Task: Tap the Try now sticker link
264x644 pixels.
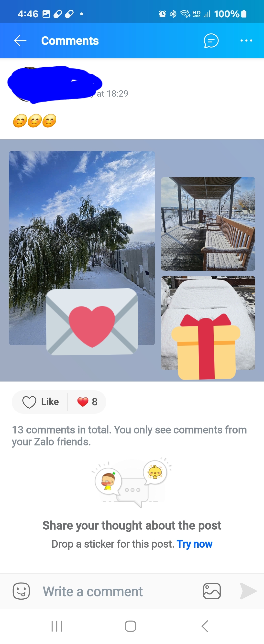Action: (194, 544)
